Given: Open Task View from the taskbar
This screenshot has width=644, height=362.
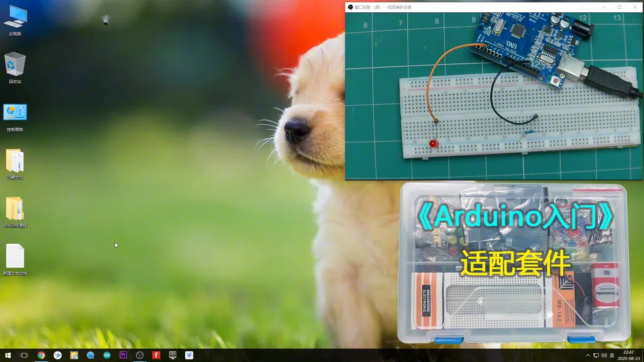Looking at the screenshot, I should point(24,355).
